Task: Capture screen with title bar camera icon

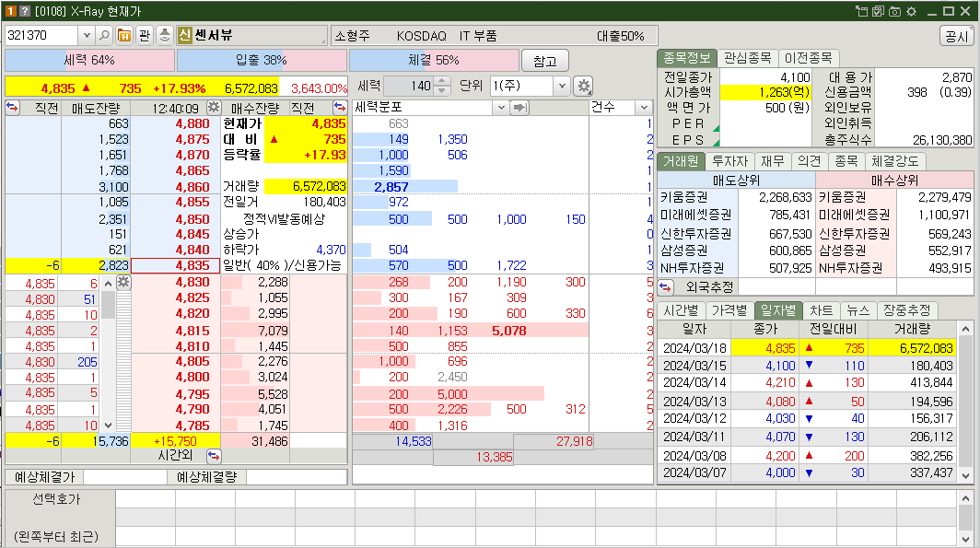Action: pos(894,11)
